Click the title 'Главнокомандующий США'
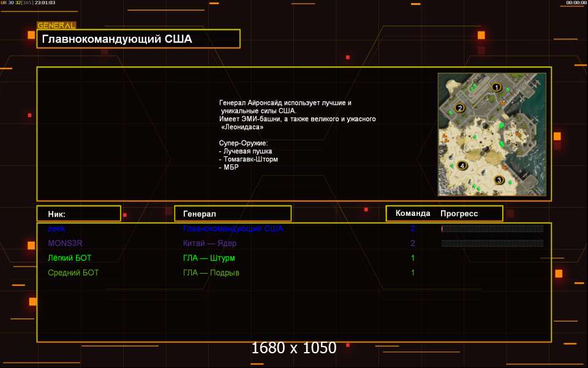The width and height of the screenshot is (588, 368). 117,39
